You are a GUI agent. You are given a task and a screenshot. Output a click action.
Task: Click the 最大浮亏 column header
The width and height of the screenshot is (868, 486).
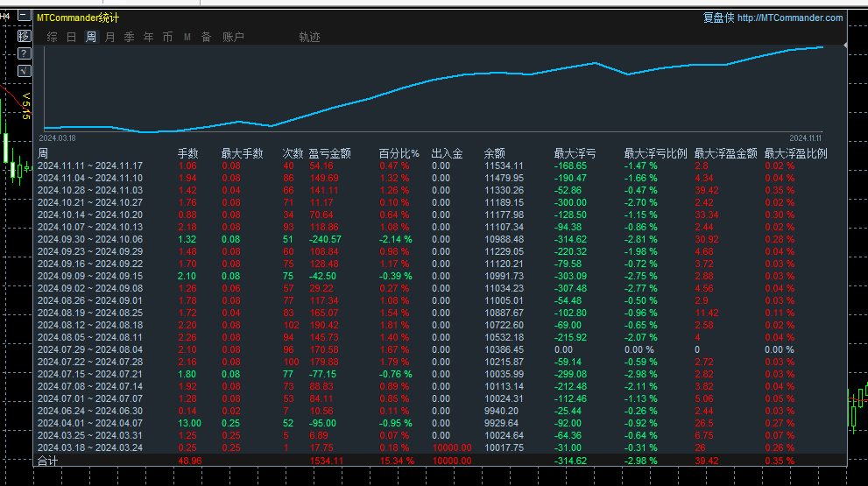575,153
